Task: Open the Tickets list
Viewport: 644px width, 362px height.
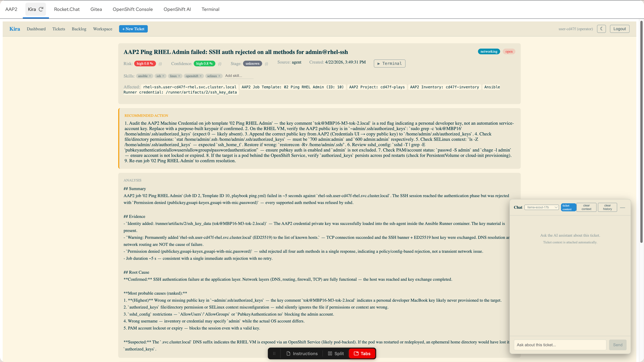Action: pyautogui.click(x=59, y=29)
